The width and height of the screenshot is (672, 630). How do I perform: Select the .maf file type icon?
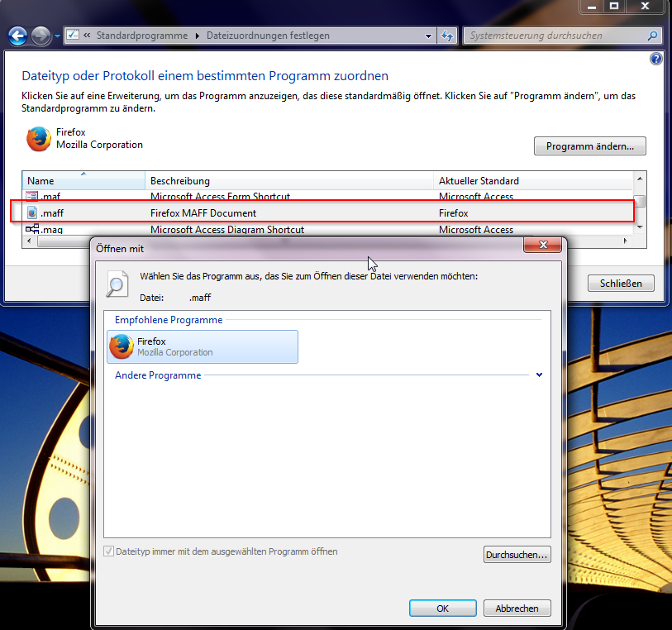pyautogui.click(x=32, y=197)
